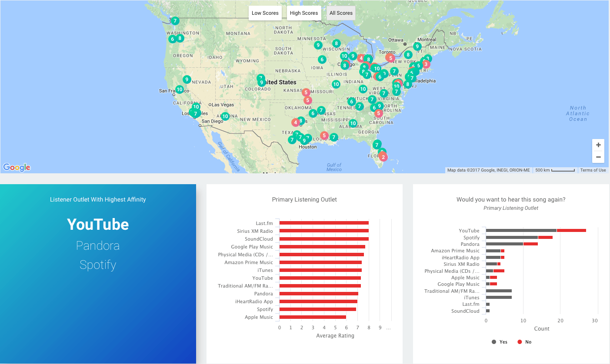Click the Count axis label
This screenshot has height=364, width=610.
coord(542,328)
